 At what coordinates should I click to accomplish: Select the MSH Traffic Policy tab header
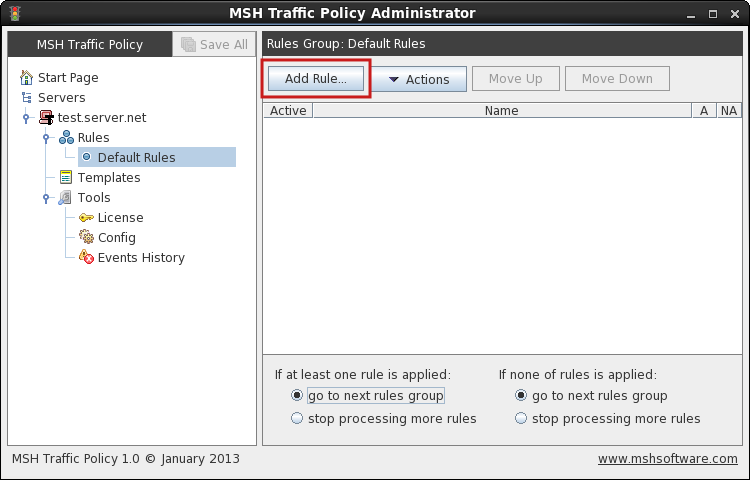pos(90,44)
